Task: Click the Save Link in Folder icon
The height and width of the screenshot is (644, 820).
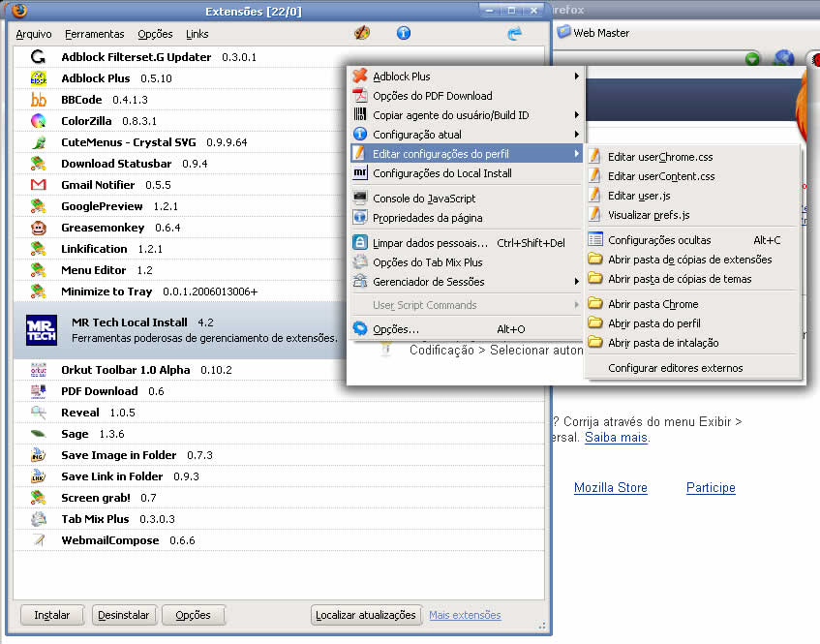Action: click(x=38, y=476)
